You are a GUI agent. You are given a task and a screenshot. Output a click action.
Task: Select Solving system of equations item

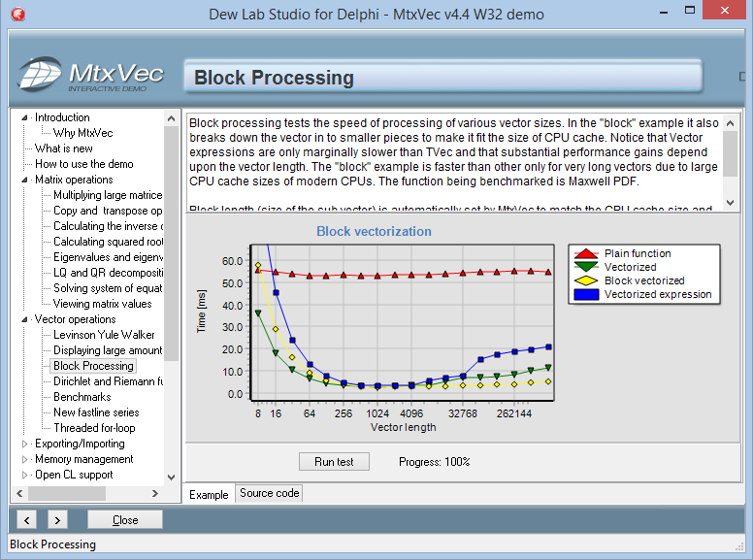108,288
